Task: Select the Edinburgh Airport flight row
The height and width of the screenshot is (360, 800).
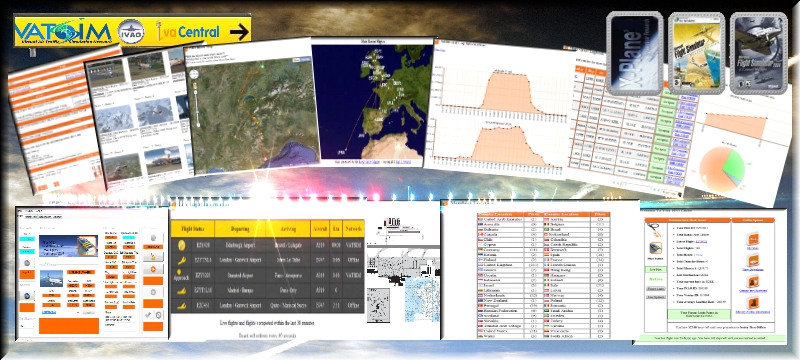Action: pos(267,245)
